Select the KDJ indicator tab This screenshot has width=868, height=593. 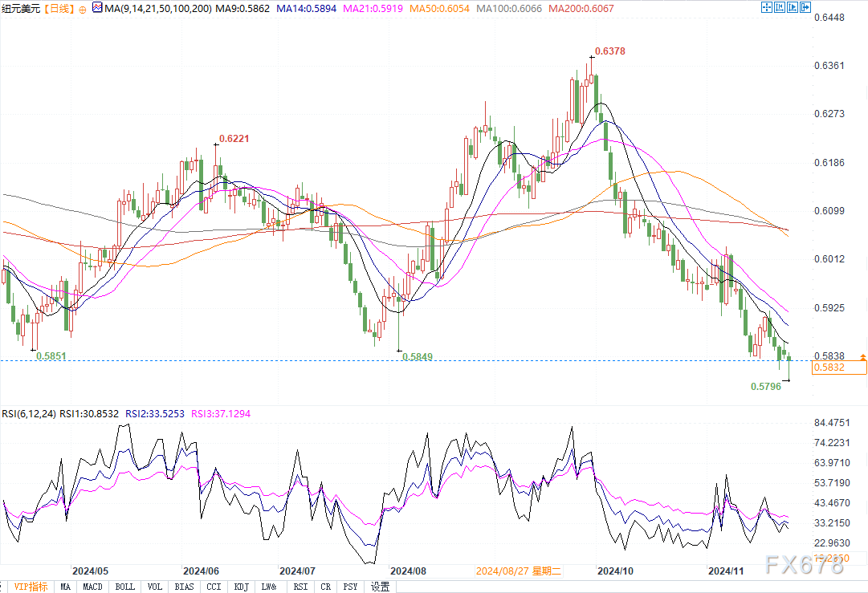click(x=242, y=587)
